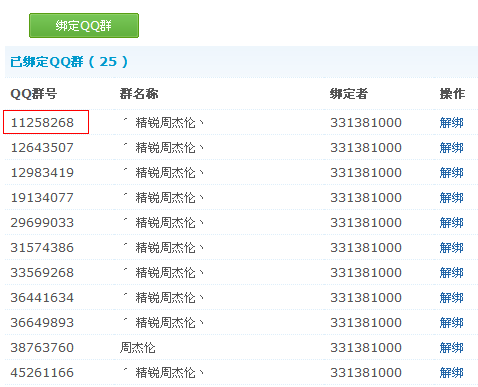
Task: Click the 操作 column header
Action: coord(452,94)
